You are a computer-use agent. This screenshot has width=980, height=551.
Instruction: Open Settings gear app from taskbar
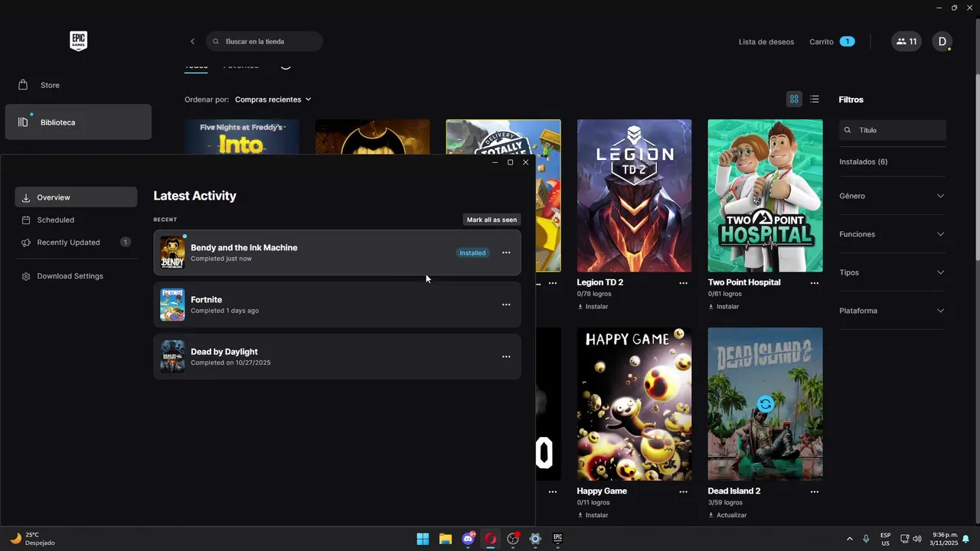point(535,539)
